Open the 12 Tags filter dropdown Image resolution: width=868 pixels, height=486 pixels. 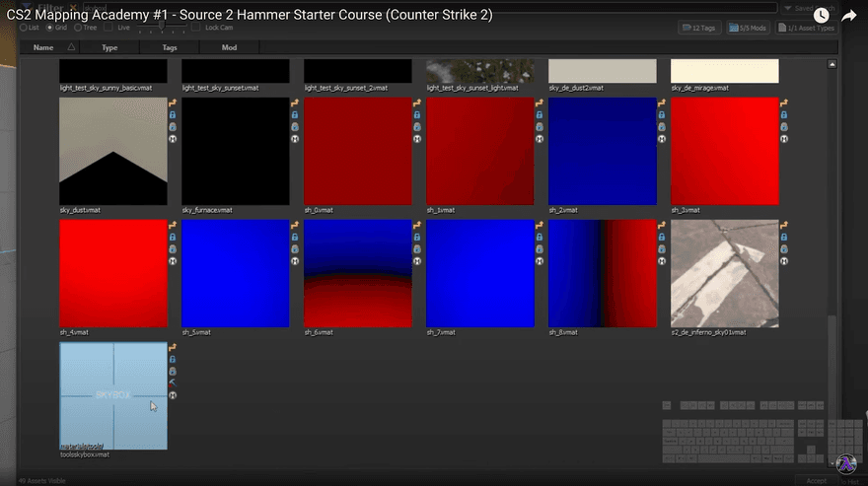(698, 29)
